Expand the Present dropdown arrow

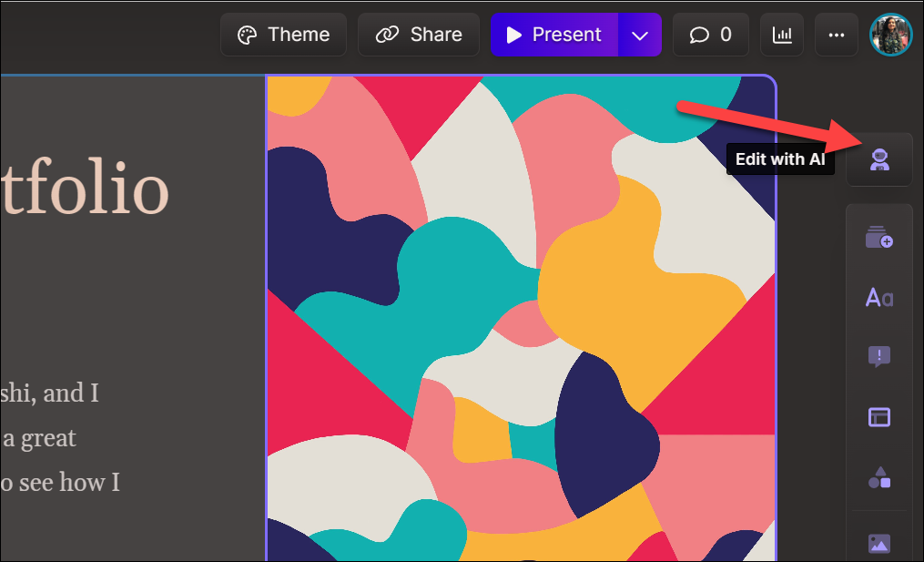point(640,36)
